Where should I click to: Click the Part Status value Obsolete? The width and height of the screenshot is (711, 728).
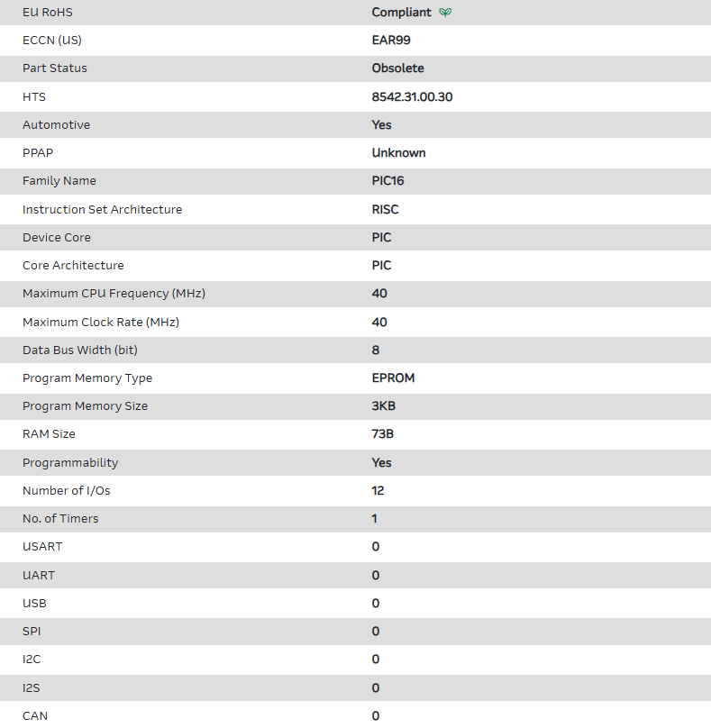click(397, 68)
